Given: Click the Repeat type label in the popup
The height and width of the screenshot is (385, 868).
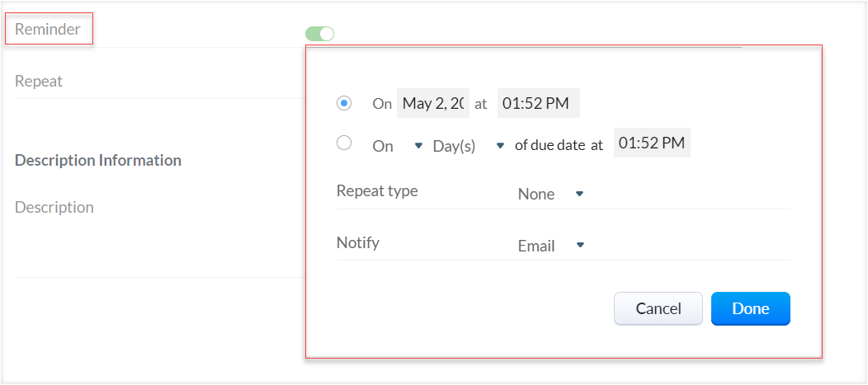Looking at the screenshot, I should (377, 191).
